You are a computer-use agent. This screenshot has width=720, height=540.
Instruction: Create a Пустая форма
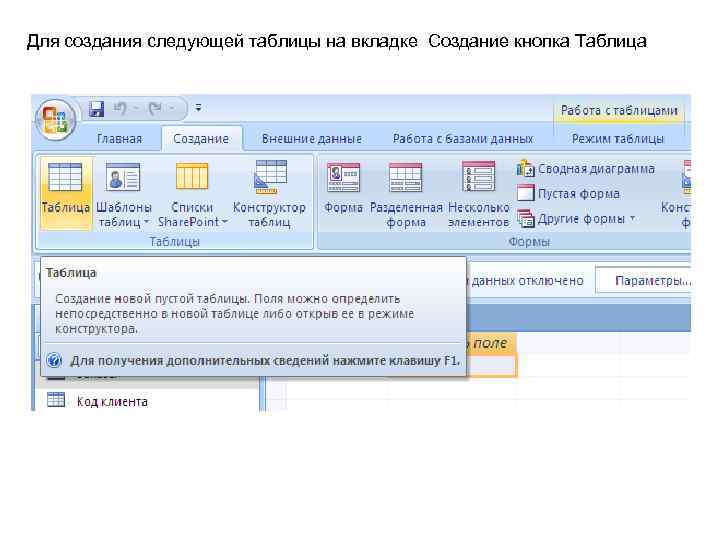coord(568,194)
